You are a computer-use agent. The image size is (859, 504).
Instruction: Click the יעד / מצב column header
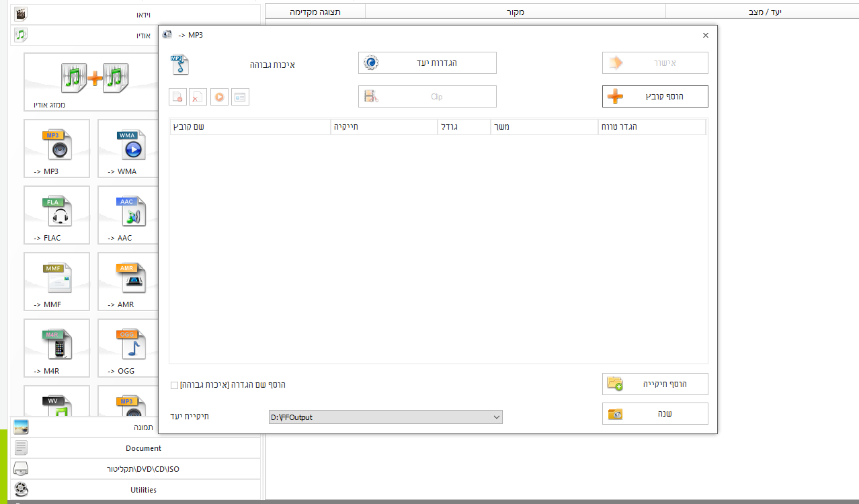tap(762, 11)
